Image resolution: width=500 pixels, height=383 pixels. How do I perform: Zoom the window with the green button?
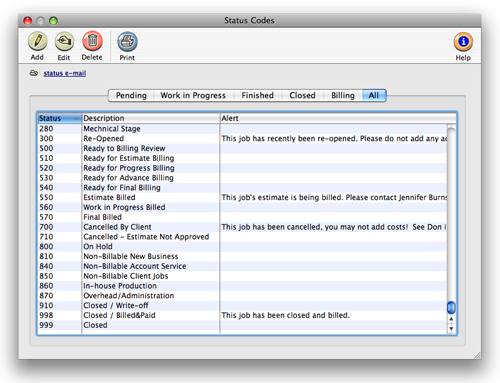point(53,21)
